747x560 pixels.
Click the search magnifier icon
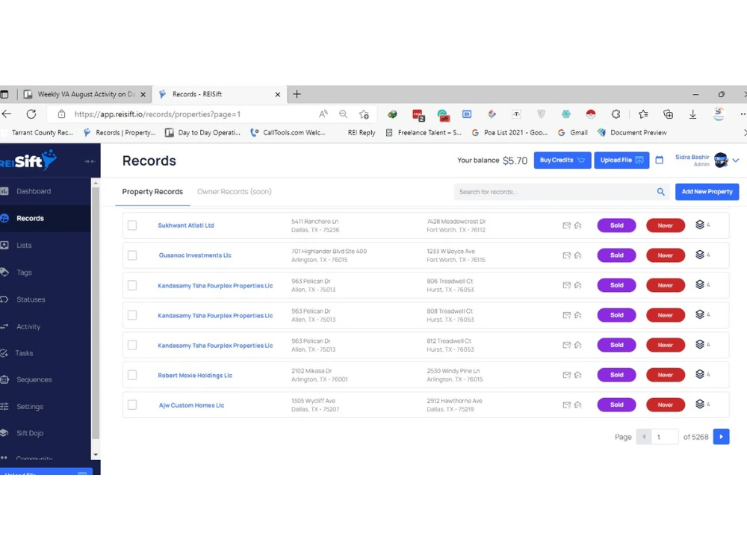pyautogui.click(x=661, y=192)
